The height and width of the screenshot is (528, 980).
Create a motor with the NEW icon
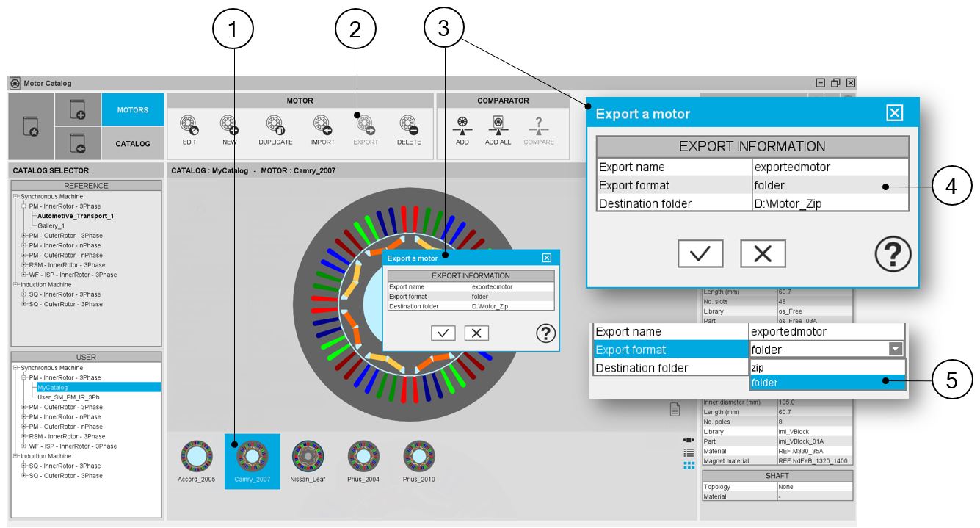click(229, 123)
